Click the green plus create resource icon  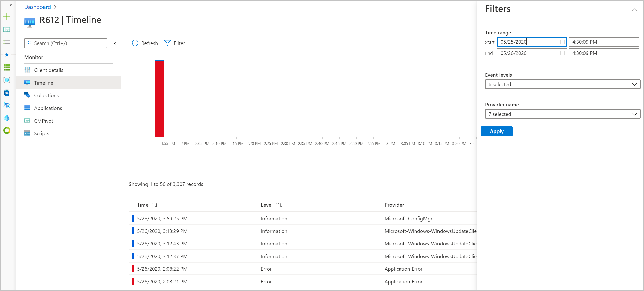[7, 17]
